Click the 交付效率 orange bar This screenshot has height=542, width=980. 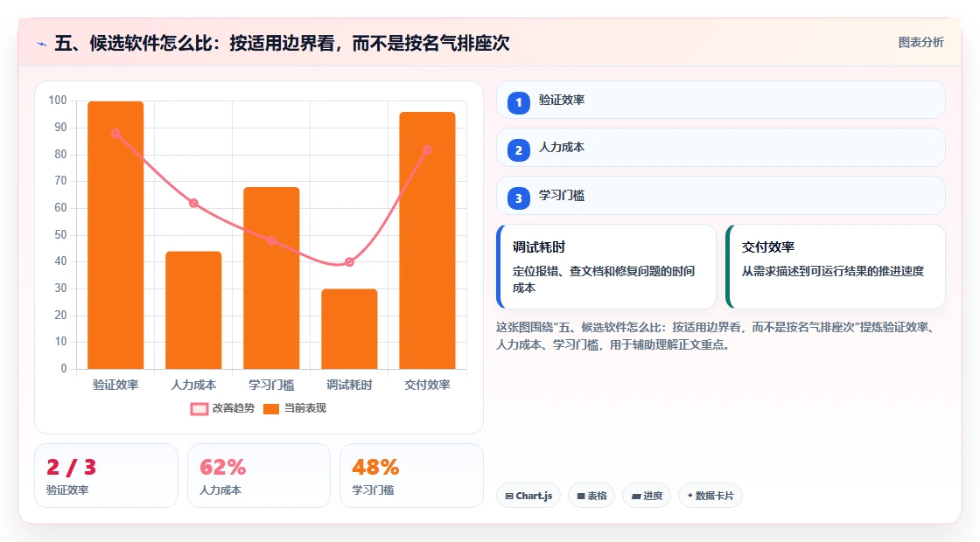click(x=428, y=240)
